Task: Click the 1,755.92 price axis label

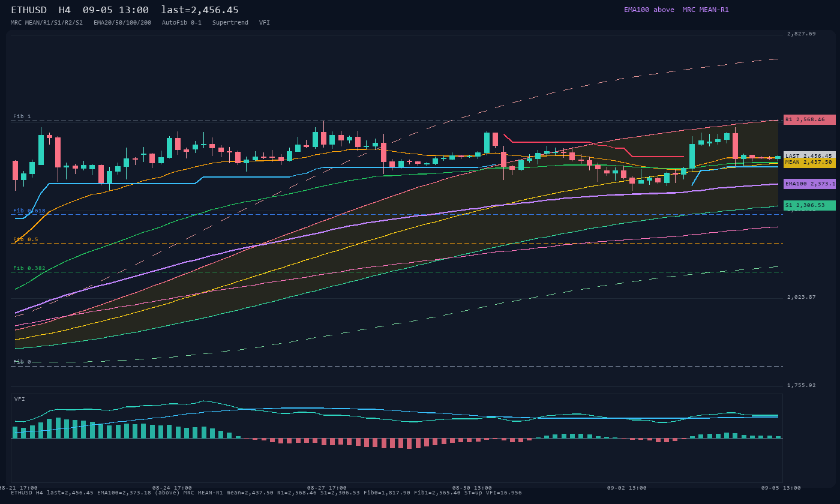Action: click(802, 385)
